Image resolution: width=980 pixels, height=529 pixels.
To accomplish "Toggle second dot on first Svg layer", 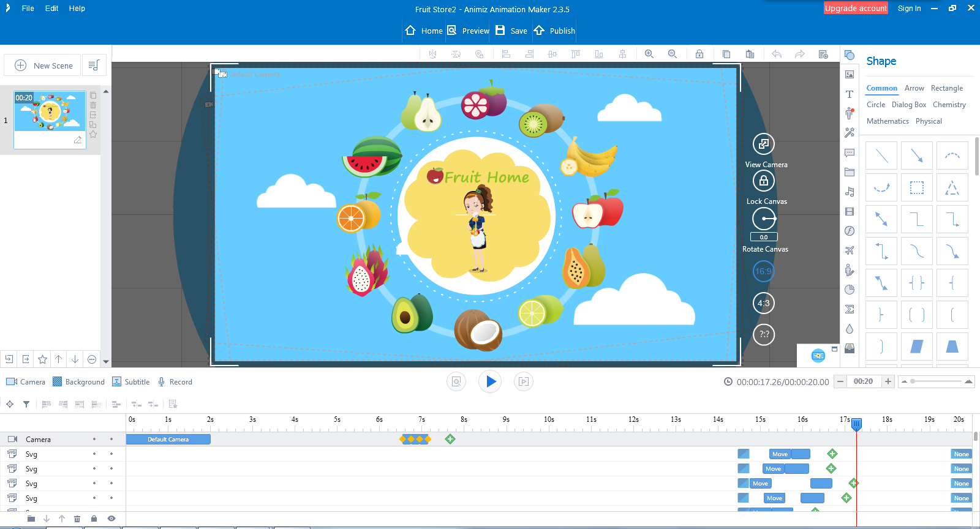I will click(x=111, y=454).
